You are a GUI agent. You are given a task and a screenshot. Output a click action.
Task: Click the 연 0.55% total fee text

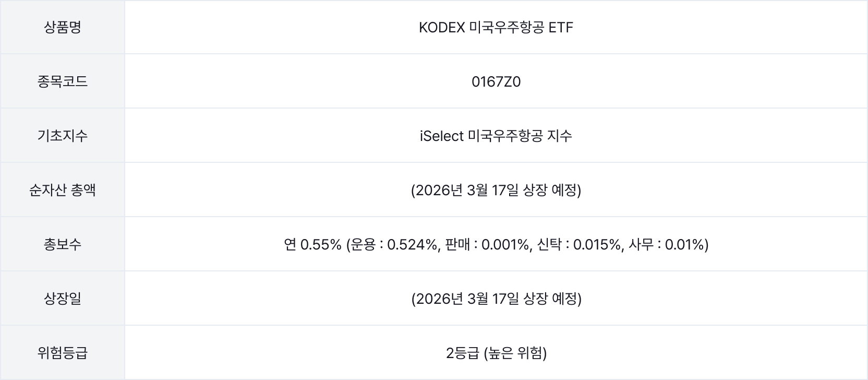tap(312, 244)
